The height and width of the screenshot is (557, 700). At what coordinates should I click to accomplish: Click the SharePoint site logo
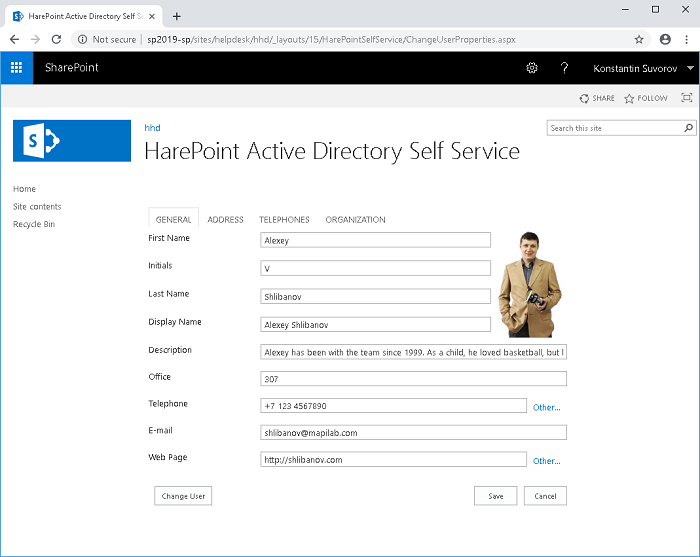click(x=72, y=141)
